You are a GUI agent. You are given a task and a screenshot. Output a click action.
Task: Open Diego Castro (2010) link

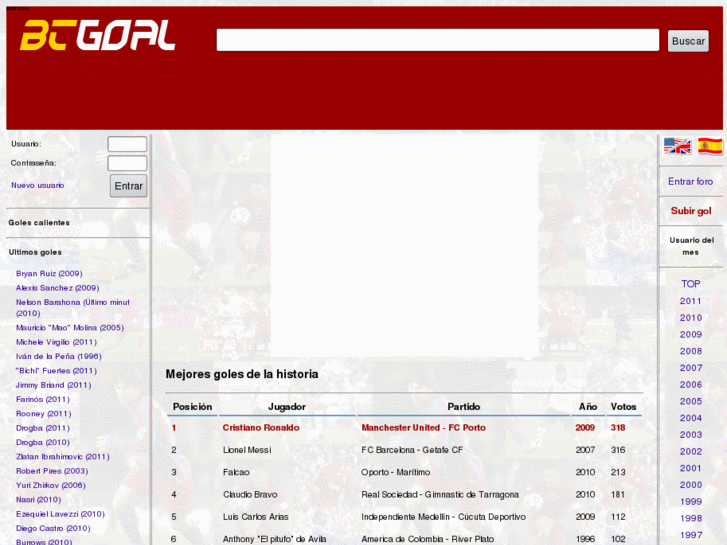coord(53,529)
